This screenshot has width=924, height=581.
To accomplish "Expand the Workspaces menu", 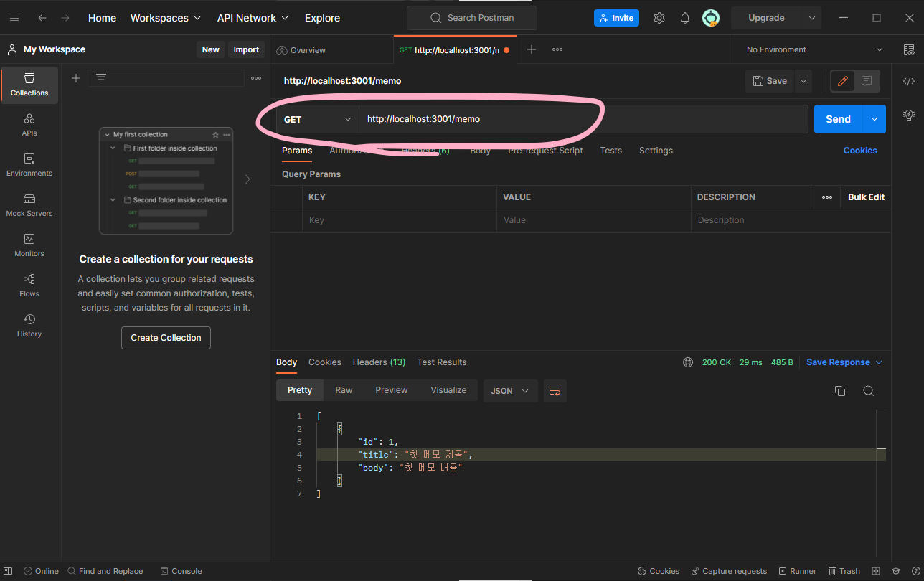I will coord(166,18).
